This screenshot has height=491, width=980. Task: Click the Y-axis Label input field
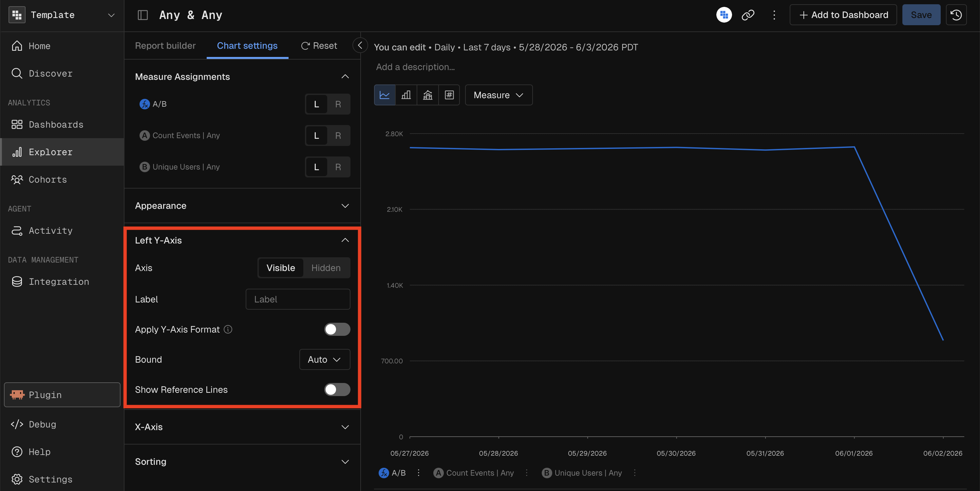298,299
